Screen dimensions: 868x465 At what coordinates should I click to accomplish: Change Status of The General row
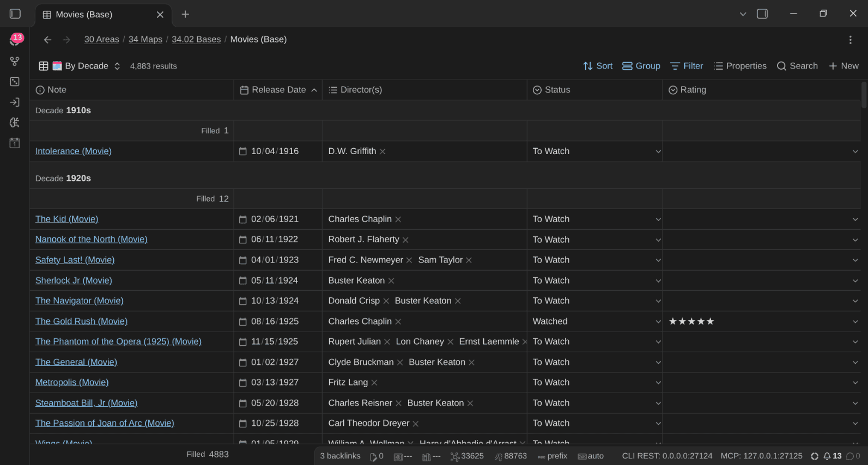pyautogui.click(x=595, y=362)
